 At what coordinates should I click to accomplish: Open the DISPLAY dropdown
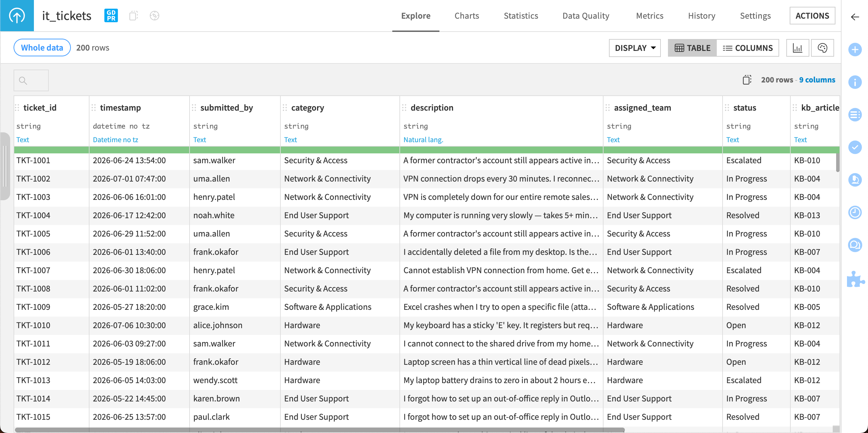pyautogui.click(x=635, y=48)
